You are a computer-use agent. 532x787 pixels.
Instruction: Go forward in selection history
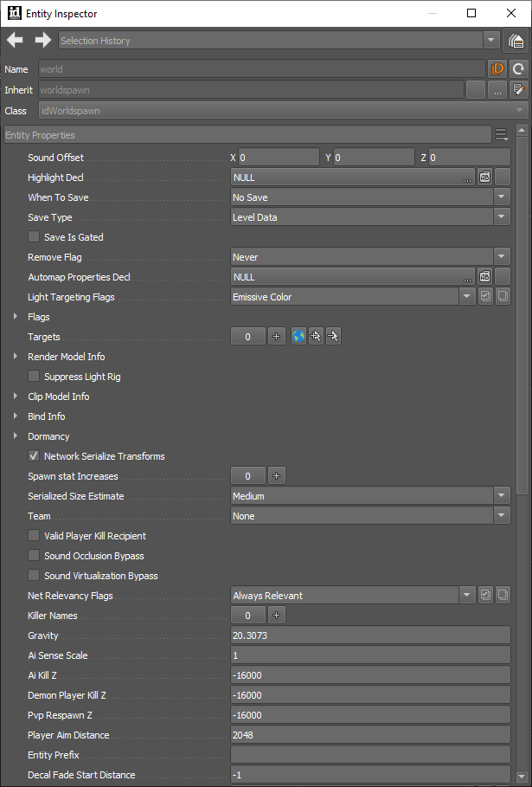point(43,40)
